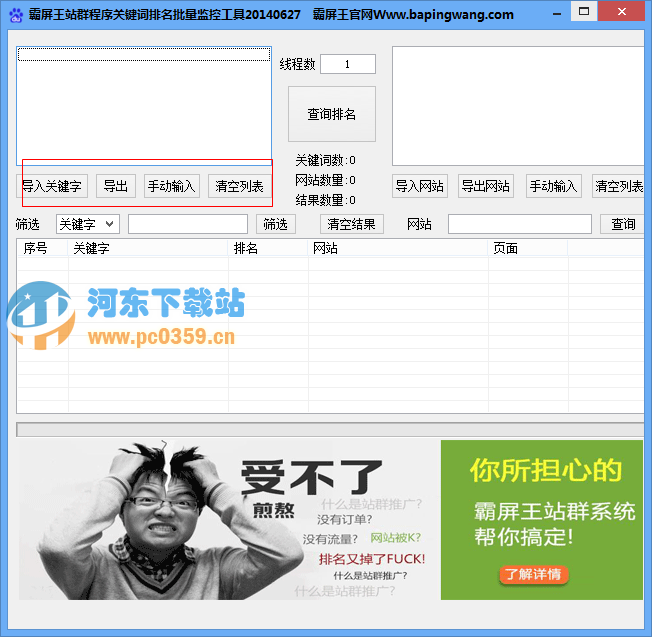The image size is (652, 637).
Task: Start ranking check with 查询排名
Action: click(x=332, y=114)
